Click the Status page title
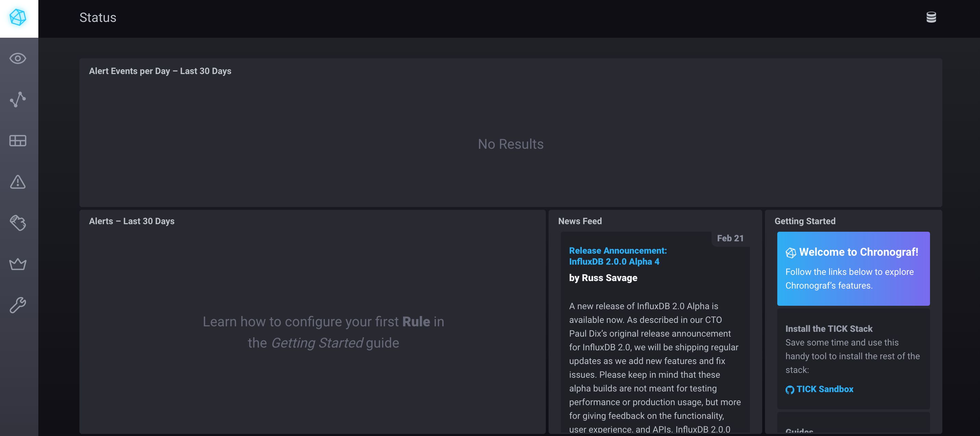The width and height of the screenshot is (980, 436). pos(98,17)
